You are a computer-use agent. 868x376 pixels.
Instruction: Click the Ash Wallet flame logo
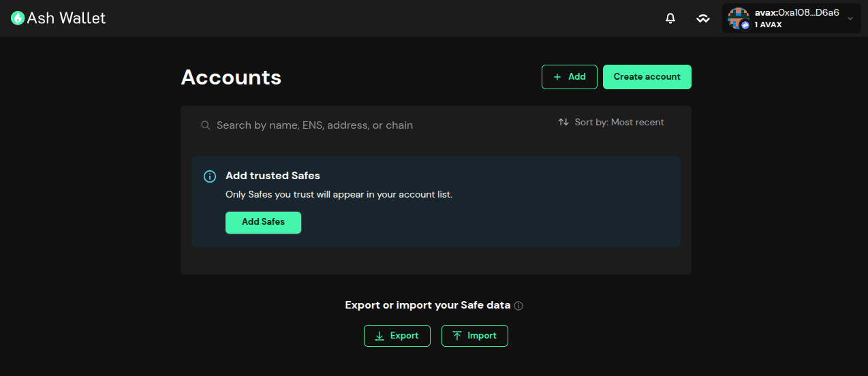click(18, 18)
